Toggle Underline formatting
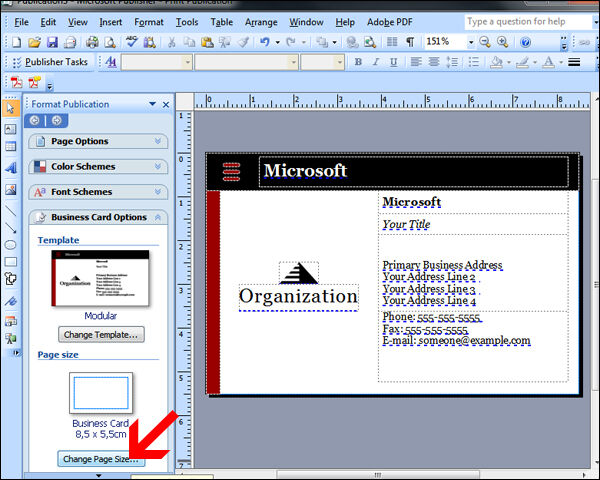The width and height of the screenshot is (600, 480). (393, 62)
